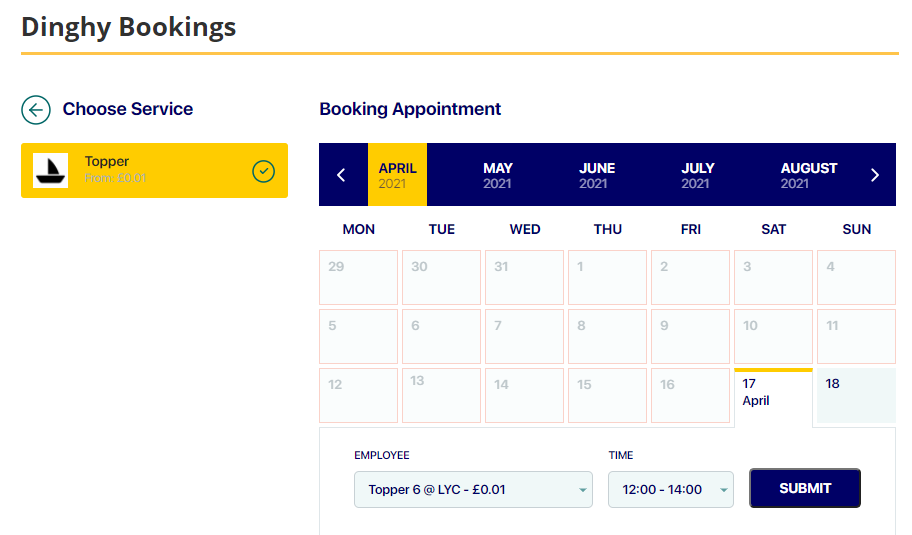Click calendar day 16
The image size is (912, 535).
pos(690,396)
